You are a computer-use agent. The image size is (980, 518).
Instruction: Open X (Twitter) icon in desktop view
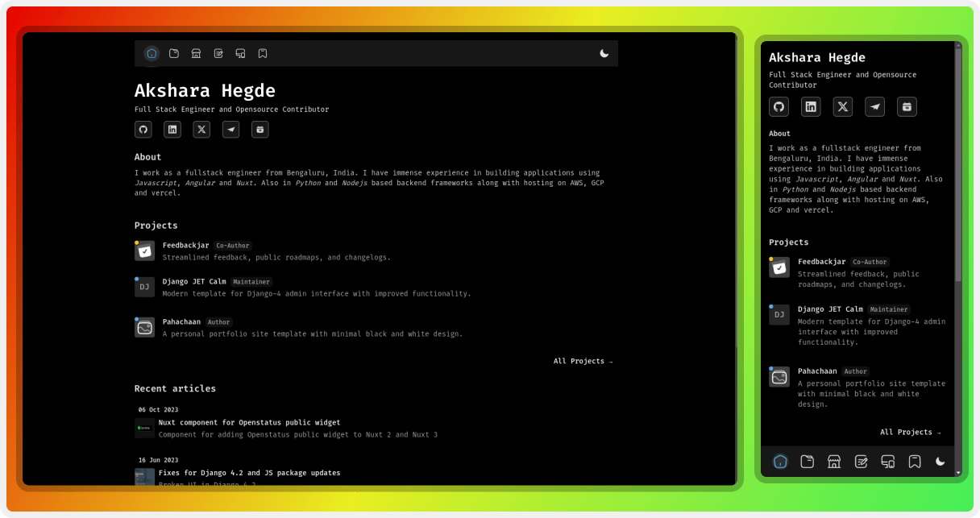pyautogui.click(x=201, y=129)
